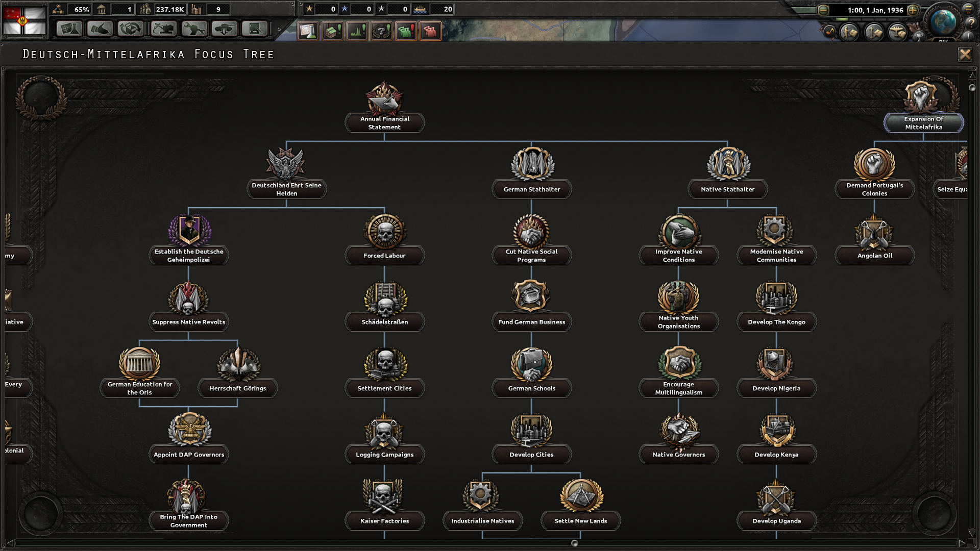This screenshot has width=980, height=551.
Task: Open the army ledger soldier icon
Action: (x=850, y=32)
